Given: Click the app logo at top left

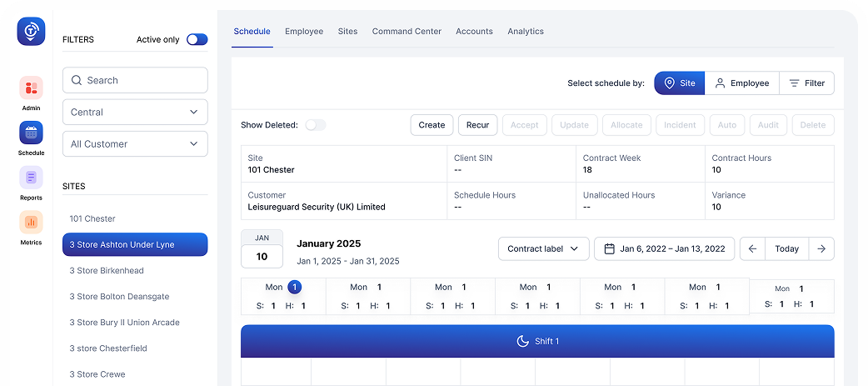Looking at the screenshot, I should coord(31,32).
